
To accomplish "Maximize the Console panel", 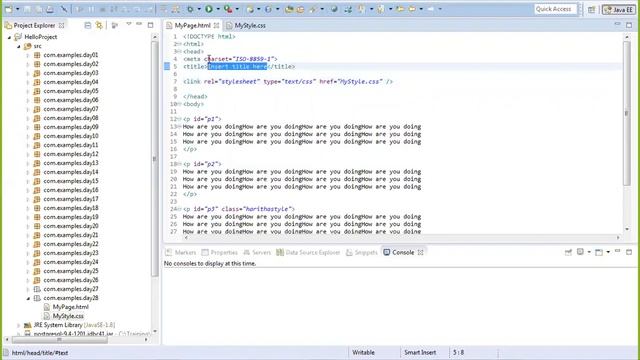I will tap(629, 252).
